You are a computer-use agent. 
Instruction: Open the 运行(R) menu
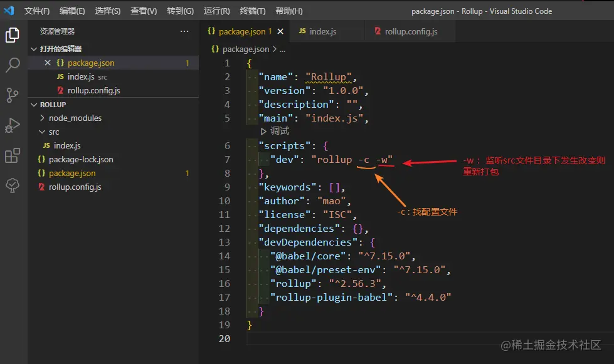[x=216, y=11]
